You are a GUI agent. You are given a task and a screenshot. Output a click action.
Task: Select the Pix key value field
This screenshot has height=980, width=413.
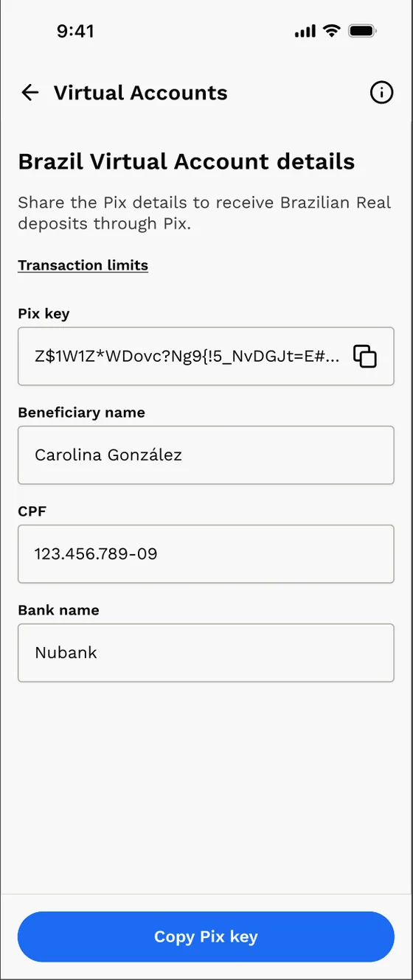pyautogui.click(x=206, y=356)
